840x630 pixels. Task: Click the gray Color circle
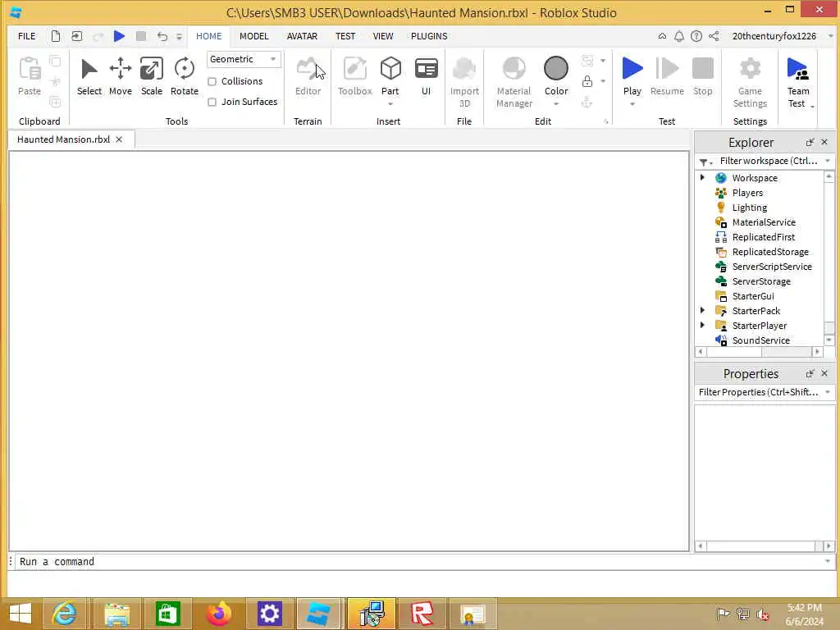pyautogui.click(x=556, y=69)
